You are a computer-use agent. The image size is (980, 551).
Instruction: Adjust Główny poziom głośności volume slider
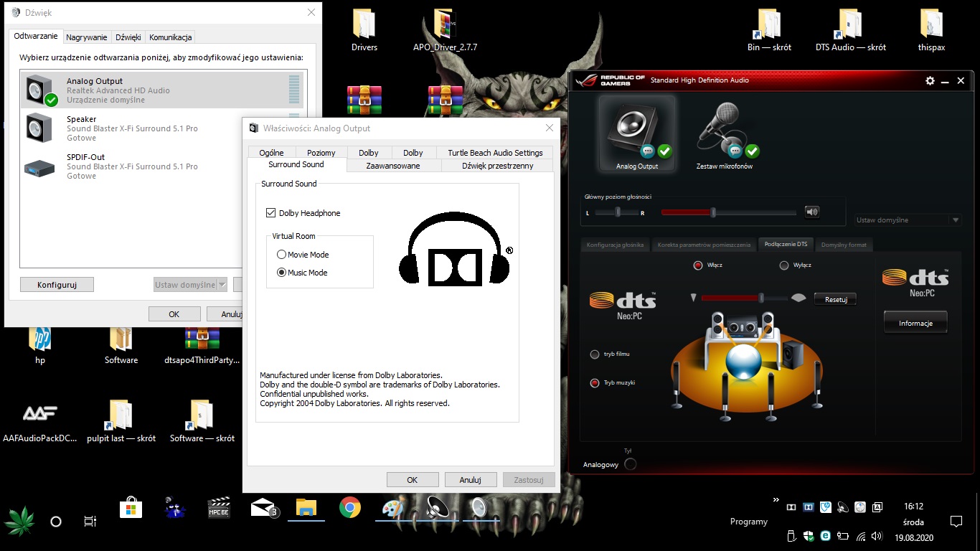pyautogui.click(x=729, y=212)
